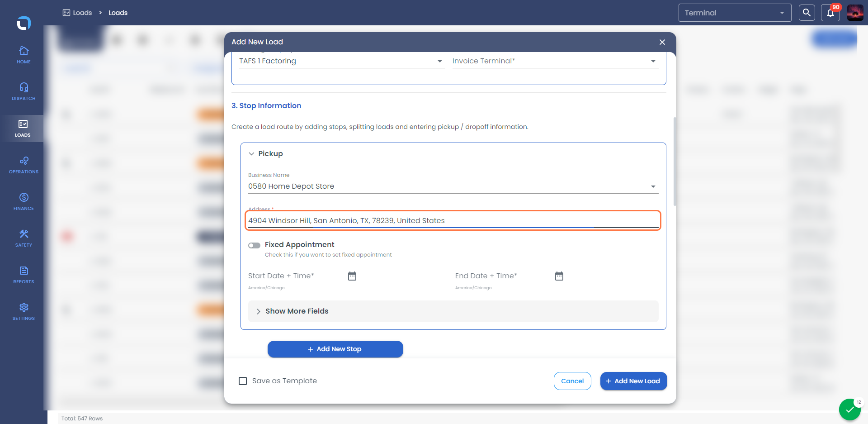Toggle the Fixed Appointment switch
This screenshot has height=424, width=868.
[254, 245]
